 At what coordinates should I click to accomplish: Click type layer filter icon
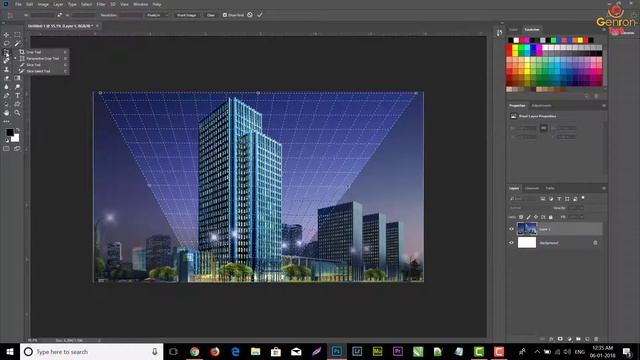[559, 199]
